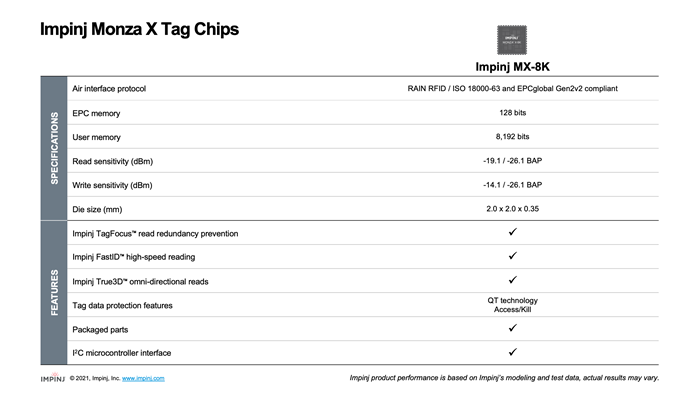Select the Impinj MX-8K column heading

(x=512, y=67)
